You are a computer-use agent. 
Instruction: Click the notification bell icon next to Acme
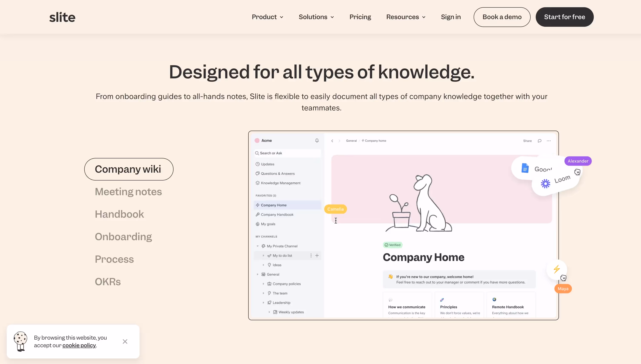[317, 141]
